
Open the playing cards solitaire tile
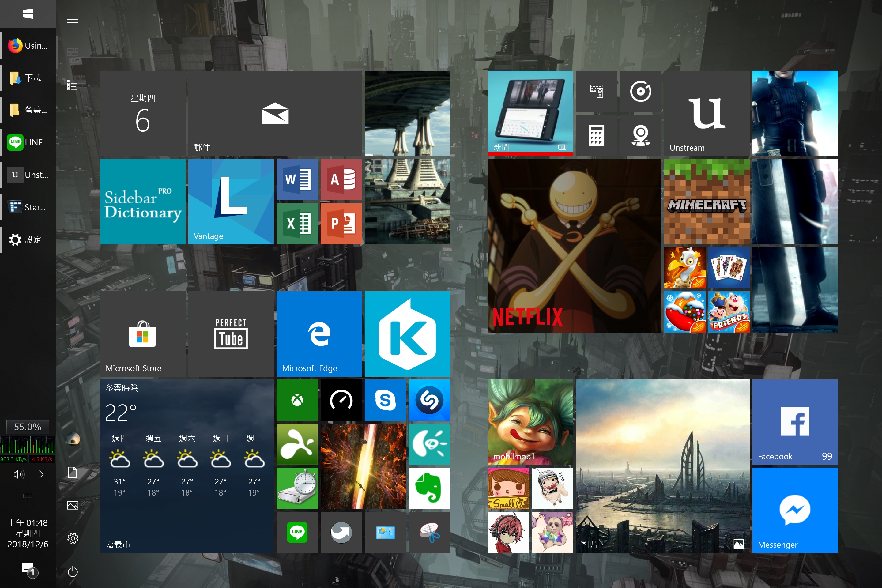(729, 268)
